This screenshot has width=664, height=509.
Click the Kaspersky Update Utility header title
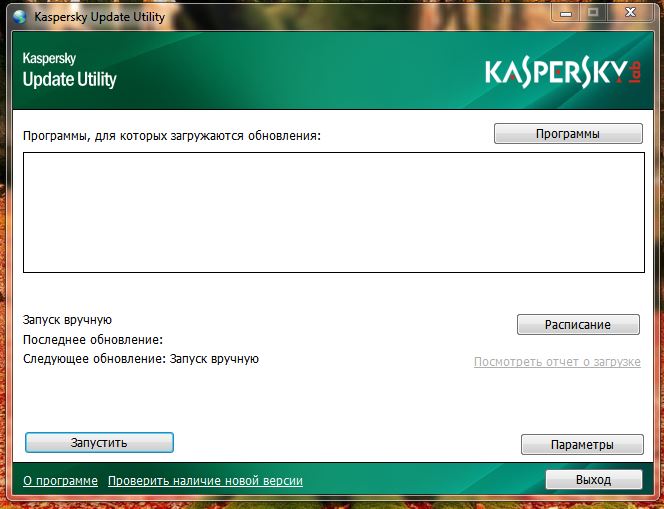[x=69, y=70]
